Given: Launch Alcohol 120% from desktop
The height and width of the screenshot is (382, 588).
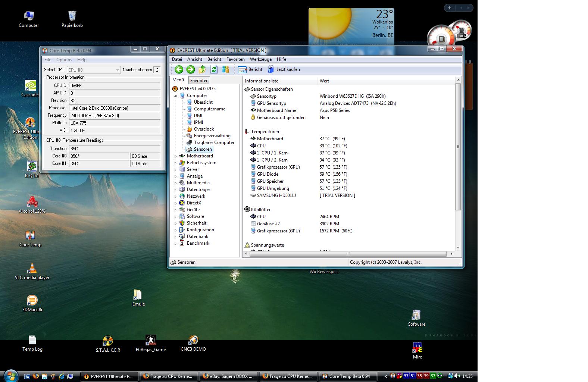Looking at the screenshot, I should 32,205.
